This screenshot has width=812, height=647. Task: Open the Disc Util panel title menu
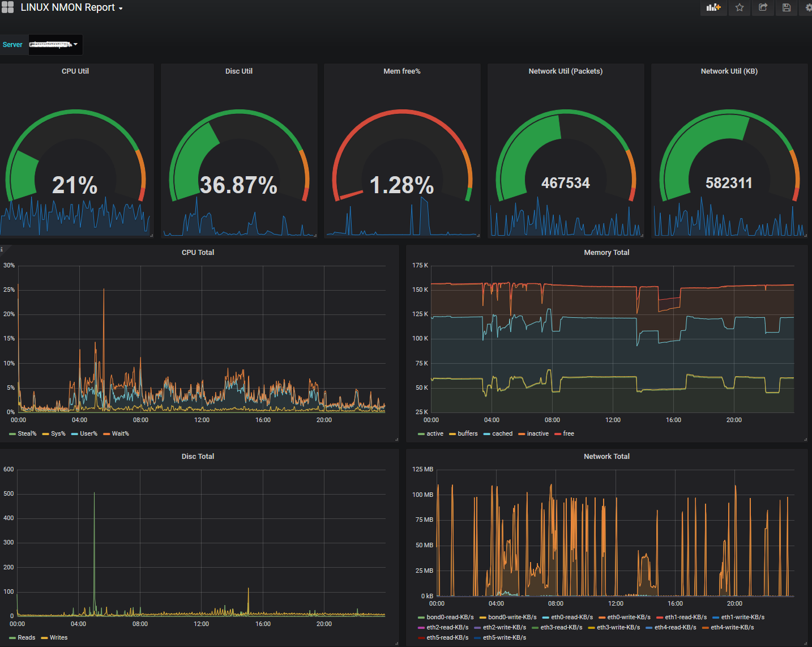pos(239,71)
